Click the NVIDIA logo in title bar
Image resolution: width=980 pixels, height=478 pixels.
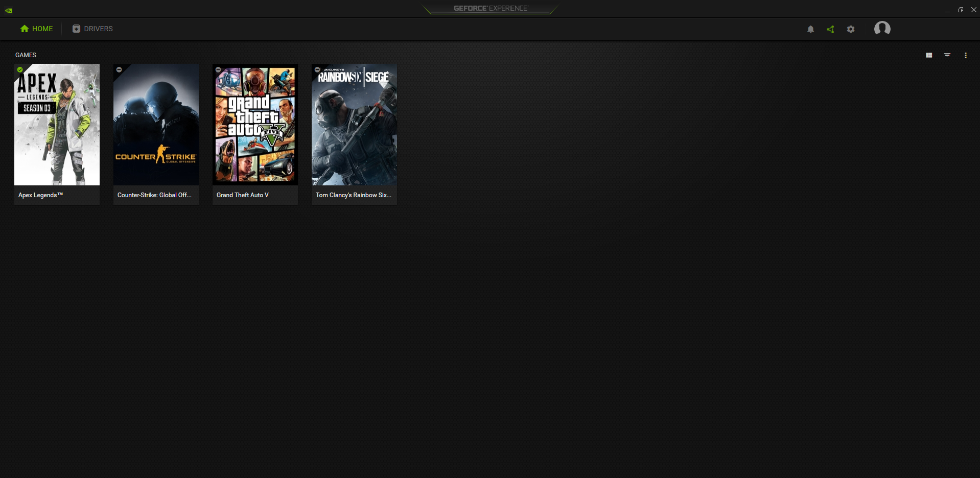point(9,10)
